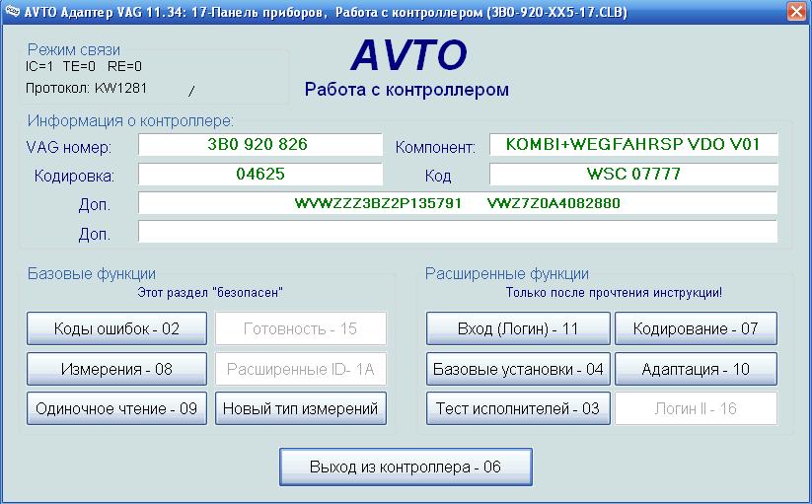Click VIN text WVWZZZ3BZ2P135791
This screenshot has height=504, width=812.
(x=378, y=203)
